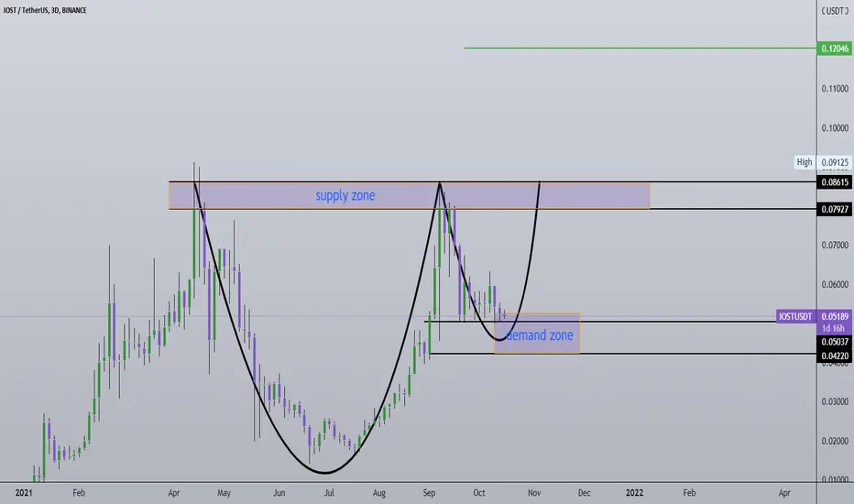Screen dimensions: 854x504
Task: Select the 0.05037 black price label
Action: point(835,342)
